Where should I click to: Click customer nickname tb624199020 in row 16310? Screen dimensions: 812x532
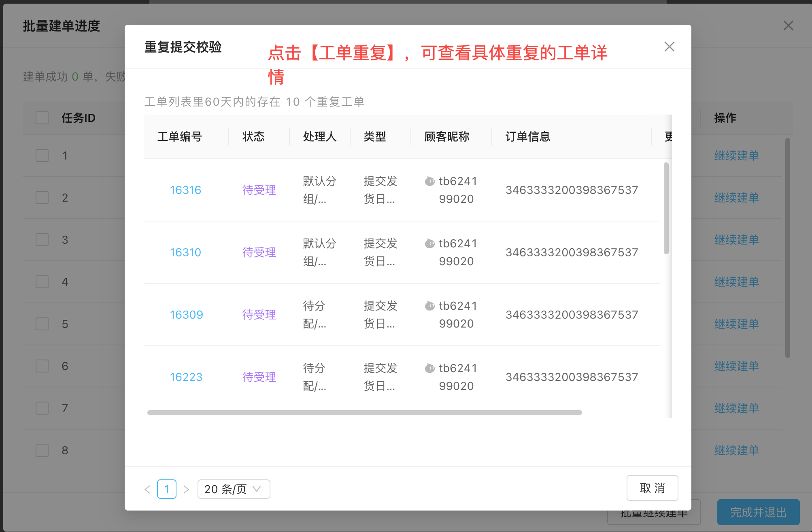coord(458,252)
